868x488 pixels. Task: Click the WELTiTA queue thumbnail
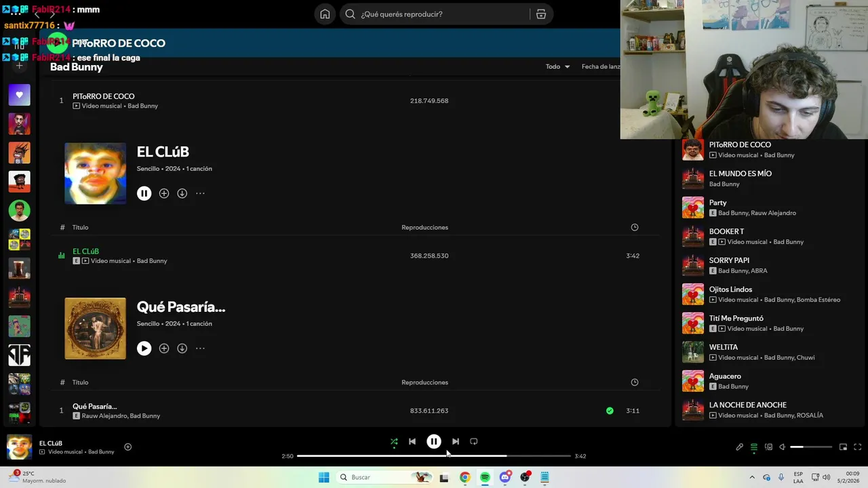[x=693, y=352]
